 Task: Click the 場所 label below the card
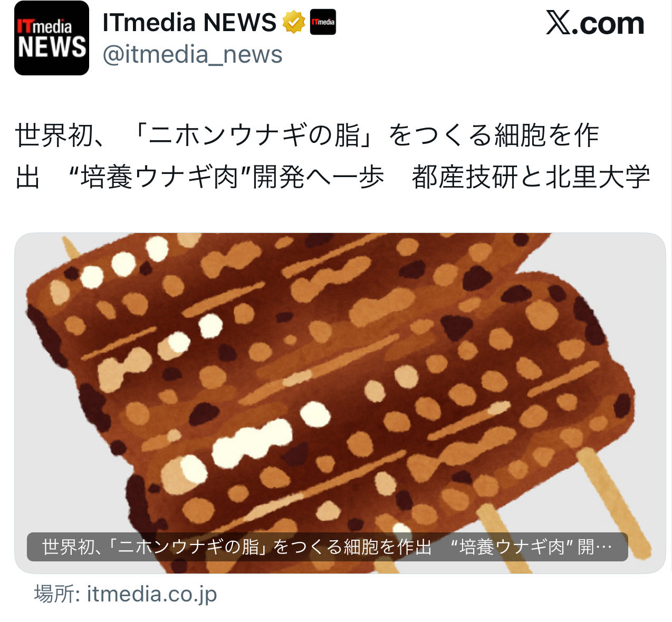pos(54,594)
